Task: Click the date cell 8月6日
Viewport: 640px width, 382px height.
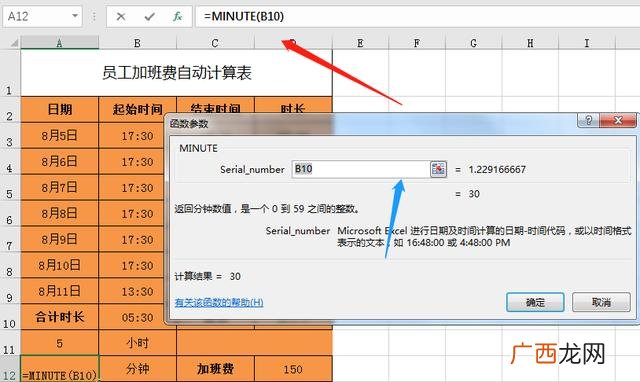Action: click(60, 162)
